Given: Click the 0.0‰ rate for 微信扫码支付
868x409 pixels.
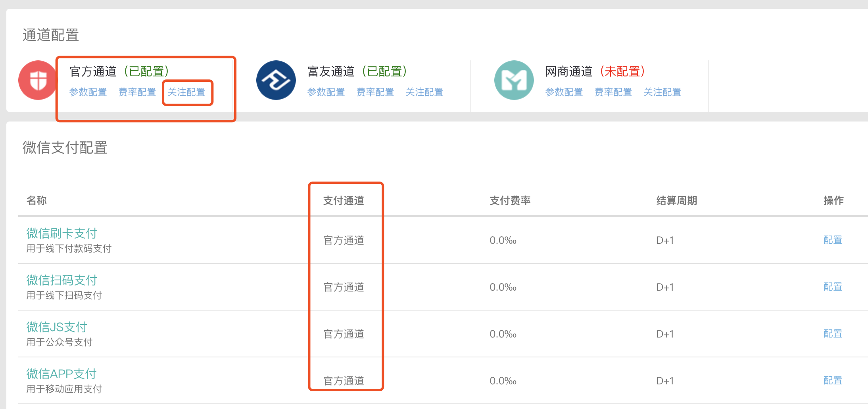Looking at the screenshot, I should [x=503, y=287].
